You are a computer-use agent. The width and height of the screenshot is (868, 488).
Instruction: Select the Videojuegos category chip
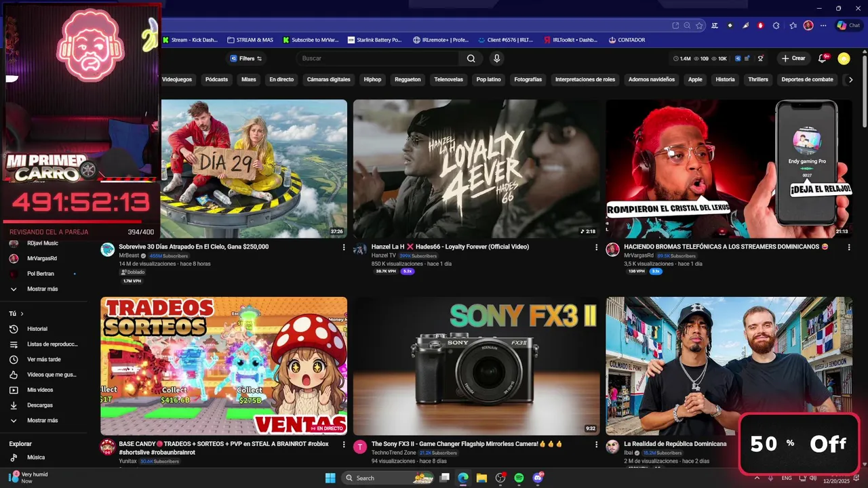176,79
